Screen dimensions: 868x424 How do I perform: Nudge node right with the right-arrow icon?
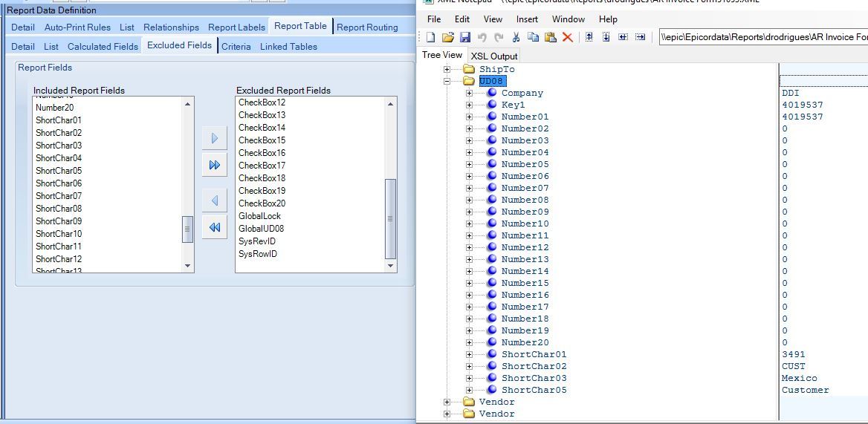[641, 37]
